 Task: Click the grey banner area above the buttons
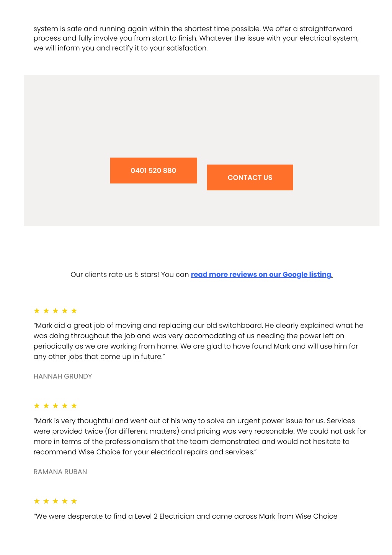[201, 115]
